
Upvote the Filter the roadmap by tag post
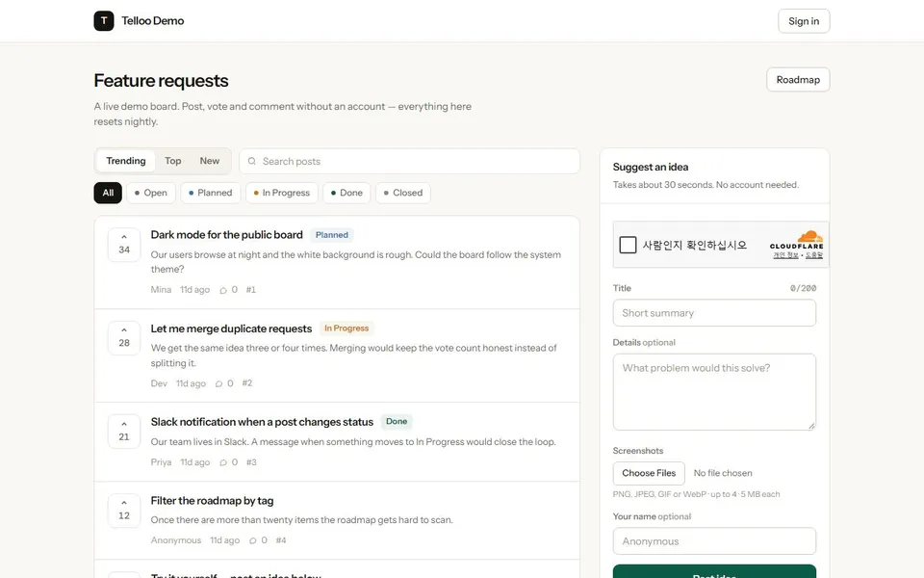pos(124,511)
